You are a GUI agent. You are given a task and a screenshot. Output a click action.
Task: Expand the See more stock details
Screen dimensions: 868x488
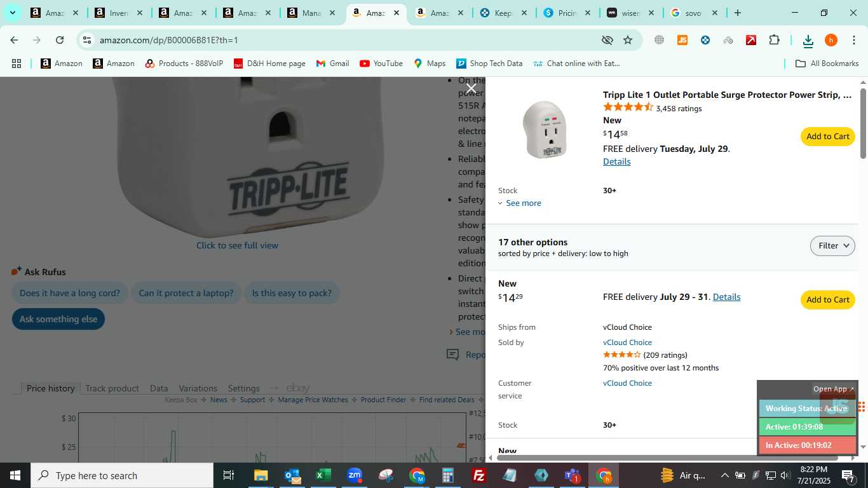pyautogui.click(x=519, y=203)
